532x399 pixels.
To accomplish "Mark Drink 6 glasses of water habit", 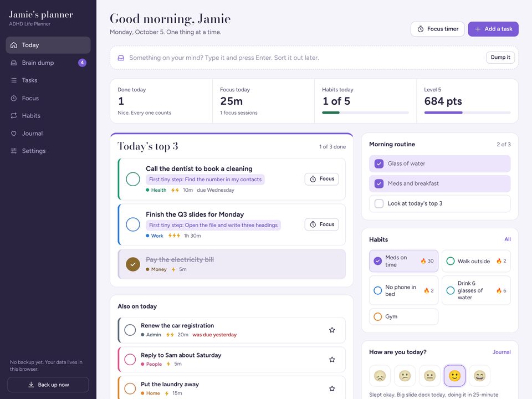I will coord(476,290).
